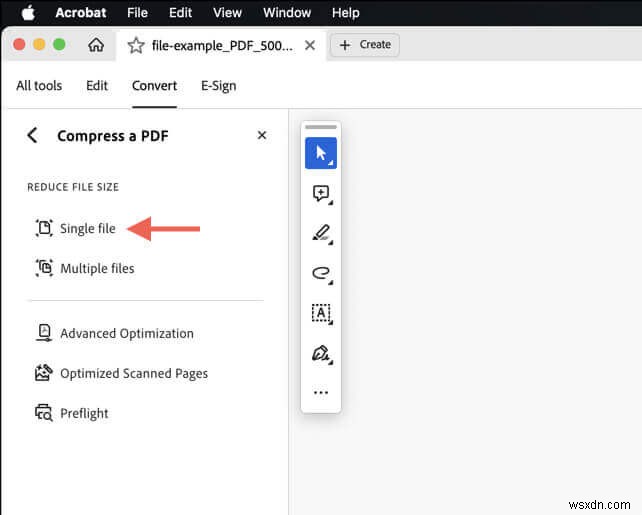Close the Compress a PDF panel

pyautogui.click(x=262, y=135)
